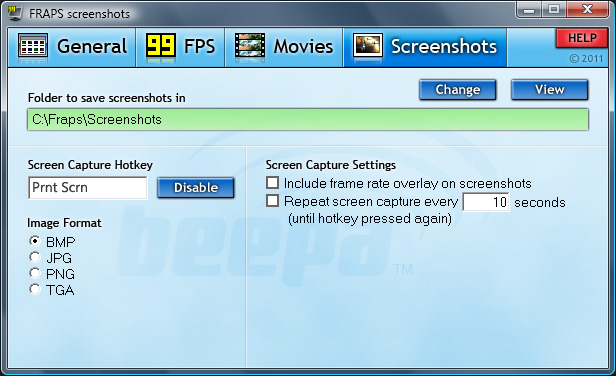616x376 pixels.
Task: Select the PNG image format
Action: click(x=35, y=273)
